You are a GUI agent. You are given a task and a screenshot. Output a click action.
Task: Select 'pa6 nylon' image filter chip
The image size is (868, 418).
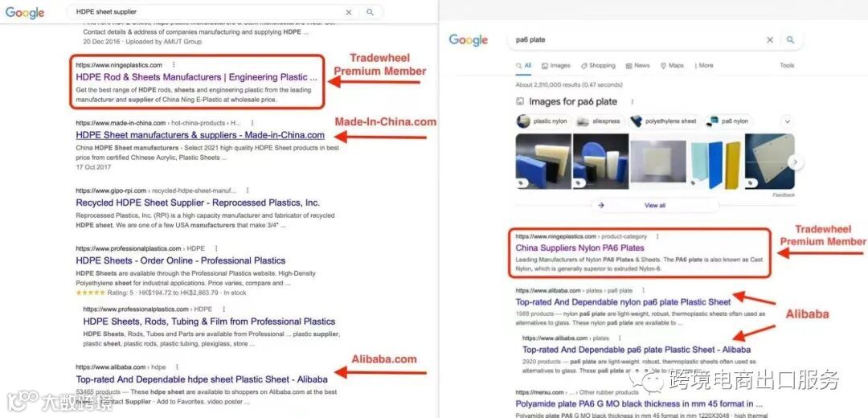(x=728, y=121)
